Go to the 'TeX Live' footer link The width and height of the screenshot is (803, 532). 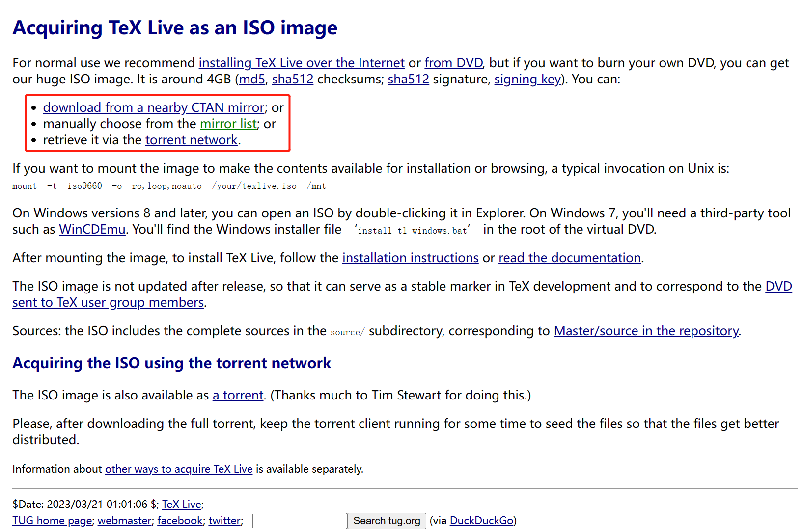tap(182, 504)
